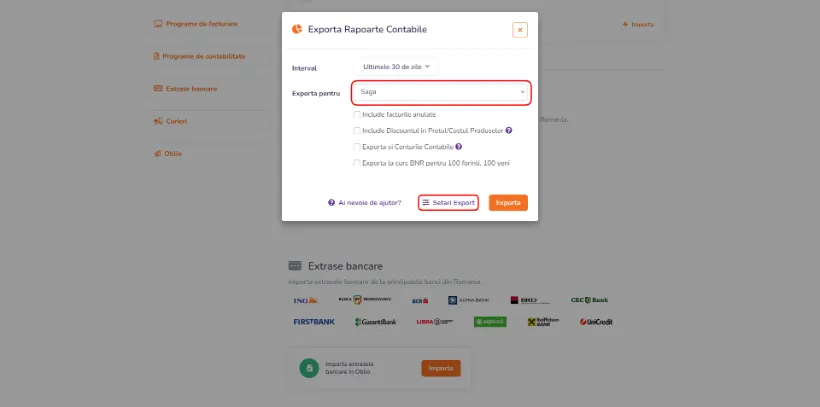The width and height of the screenshot is (820, 407).
Task: Check Include Discountul in Pretul/Costul Produselor
Action: click(x=357, y=130)
